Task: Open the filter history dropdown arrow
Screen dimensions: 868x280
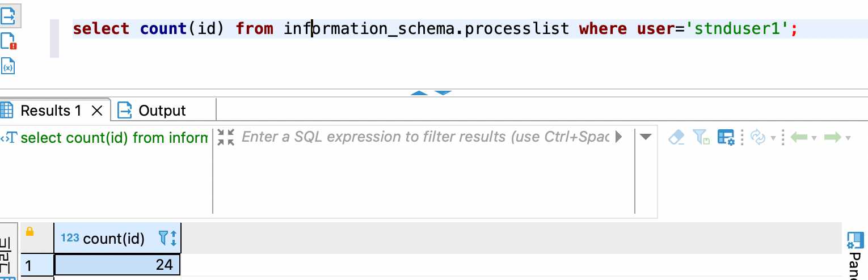Action: tap(646, 137)
